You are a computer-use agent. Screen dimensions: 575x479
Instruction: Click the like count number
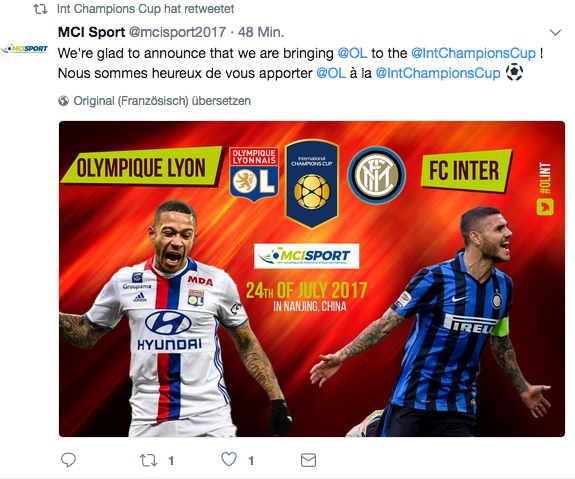click(251, 461)
